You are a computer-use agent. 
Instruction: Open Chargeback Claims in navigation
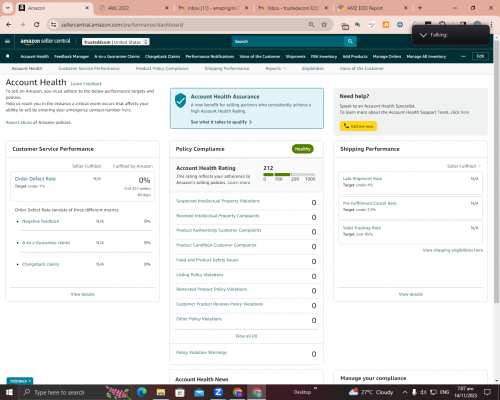(x=163, y=57)
